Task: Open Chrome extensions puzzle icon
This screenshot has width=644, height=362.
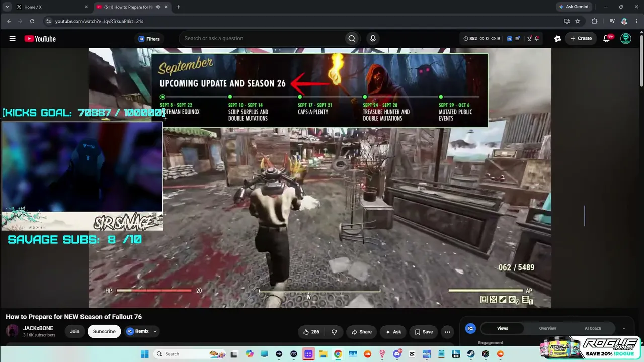Action: click(594, 21)
